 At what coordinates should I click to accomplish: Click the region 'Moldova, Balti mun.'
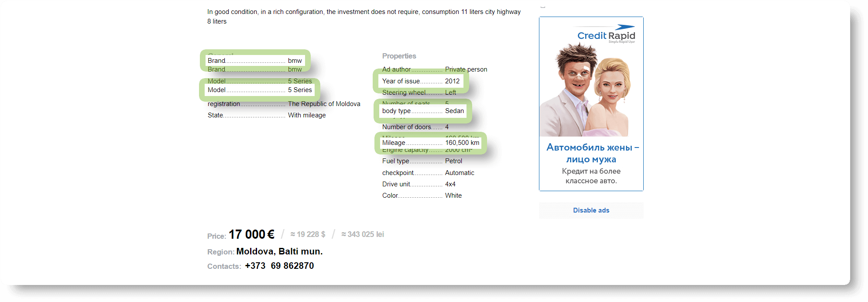(x=279, y=251)
